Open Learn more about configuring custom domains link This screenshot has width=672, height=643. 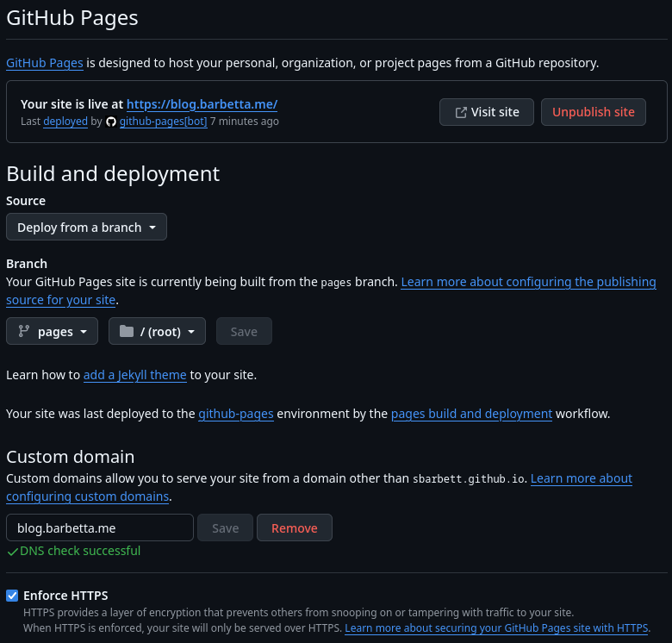click(x=582, y=478)
